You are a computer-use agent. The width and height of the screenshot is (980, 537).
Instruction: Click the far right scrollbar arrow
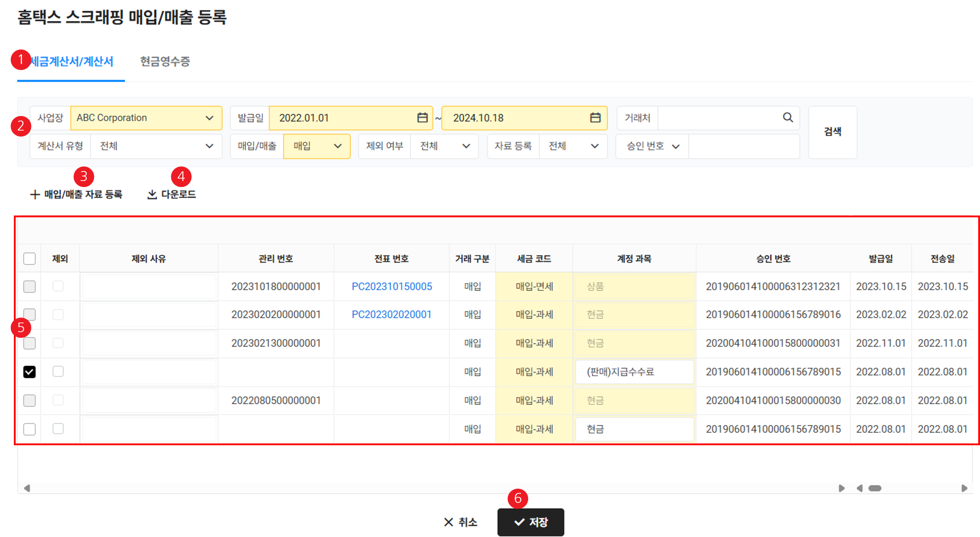point(964,488)
